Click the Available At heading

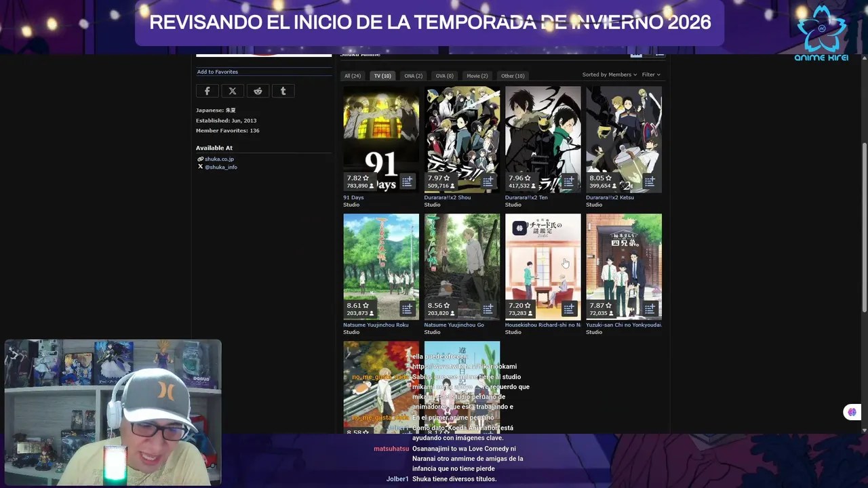(x=214, y=148)
